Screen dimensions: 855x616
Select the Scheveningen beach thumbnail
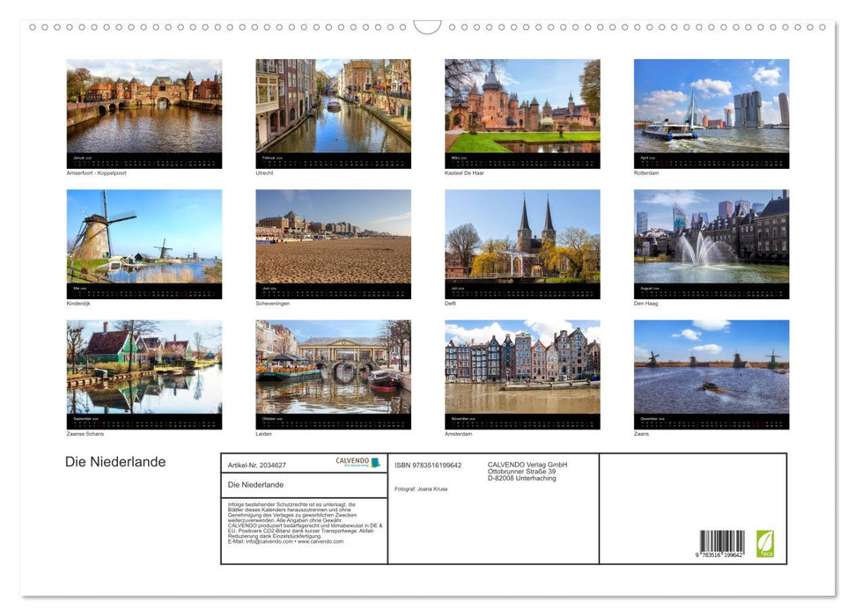tap(333, 238)
